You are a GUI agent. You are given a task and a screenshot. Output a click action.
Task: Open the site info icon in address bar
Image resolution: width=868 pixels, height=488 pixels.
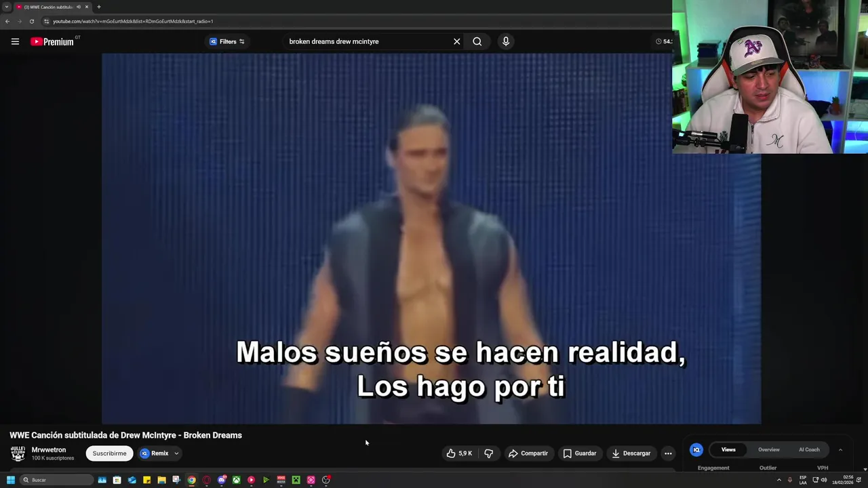coord(46,21)
